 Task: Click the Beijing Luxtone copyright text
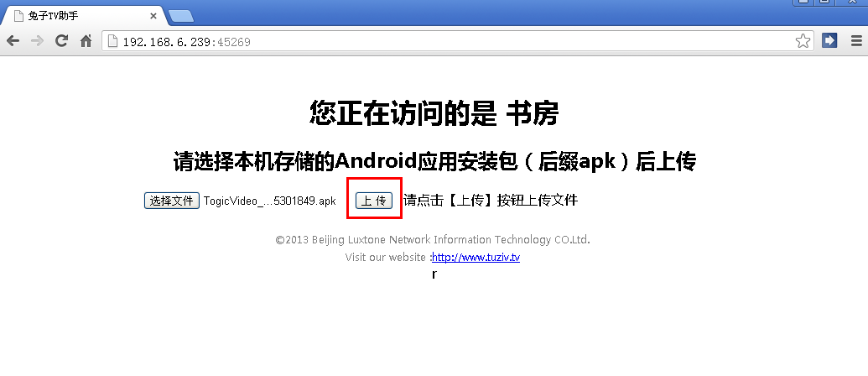coord(433,240)
